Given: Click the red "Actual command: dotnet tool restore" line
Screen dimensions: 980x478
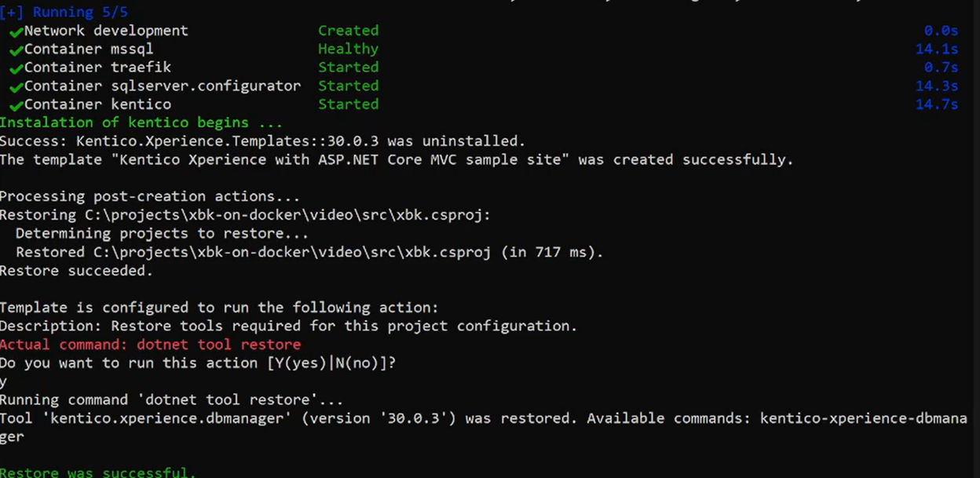Looking at the screenshot, I should tap(150, 344).
